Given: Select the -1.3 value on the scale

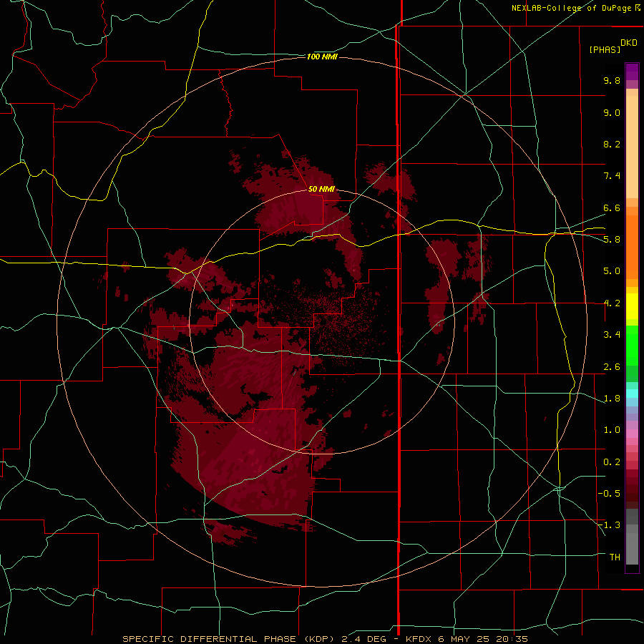Looking at the screenshot, I should tap(609, 525).
